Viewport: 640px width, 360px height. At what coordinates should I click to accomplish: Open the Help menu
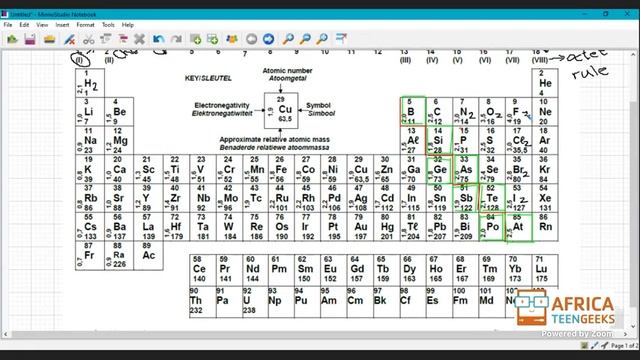[128, 25]
